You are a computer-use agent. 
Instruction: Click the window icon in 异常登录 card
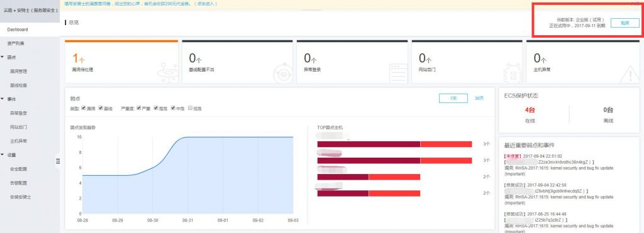[397, 72]
